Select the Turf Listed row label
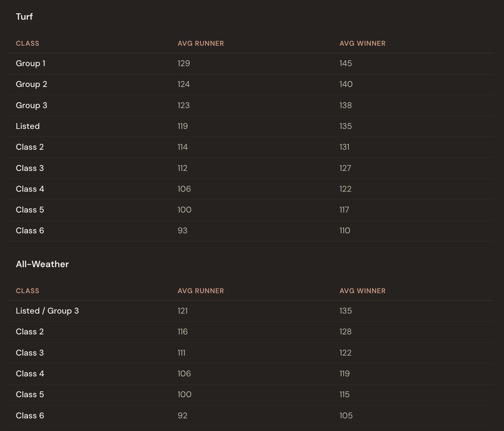Image resolution: width=504 pixels, height=431 pixels. [28, 126]
